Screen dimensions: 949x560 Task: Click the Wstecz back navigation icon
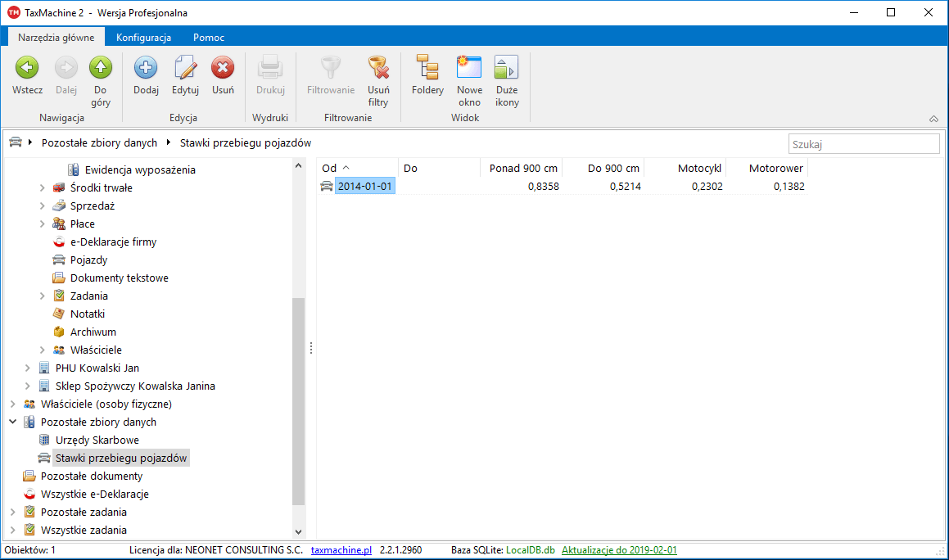tap(27, 68)
